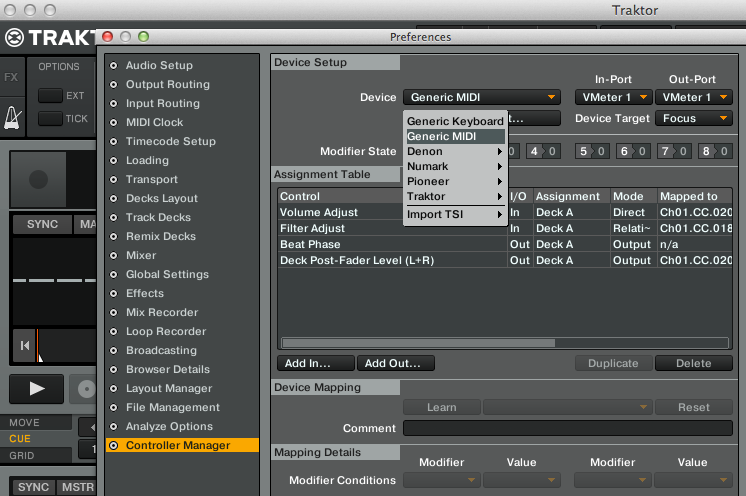Click the Comment text field
This screenshot has width=746, height=496.
(x=568, y=428)
